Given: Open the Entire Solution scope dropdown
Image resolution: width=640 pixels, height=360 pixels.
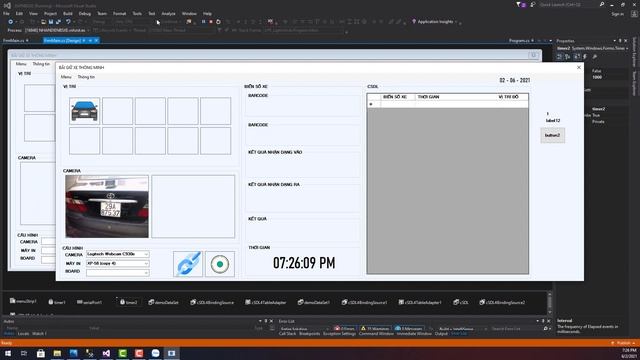Looking at the screenshot, I should pyautogui.click(x=304, y=329).
